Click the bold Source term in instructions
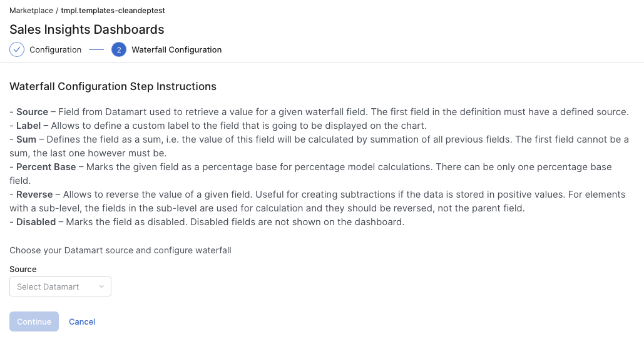This screenshot has height=344, width=644. [32, 112]
